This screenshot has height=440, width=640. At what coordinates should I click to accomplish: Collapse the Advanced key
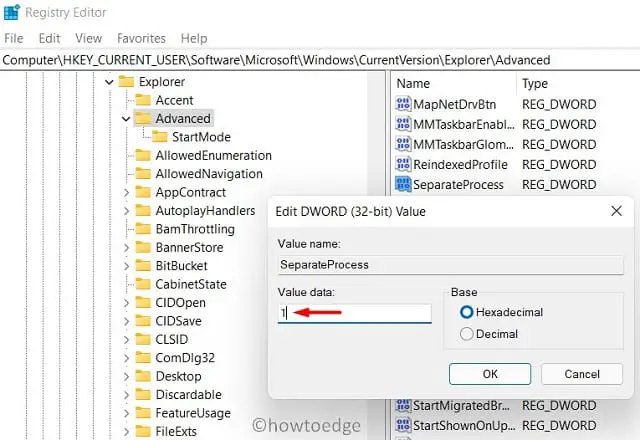(x=126, y=119)
